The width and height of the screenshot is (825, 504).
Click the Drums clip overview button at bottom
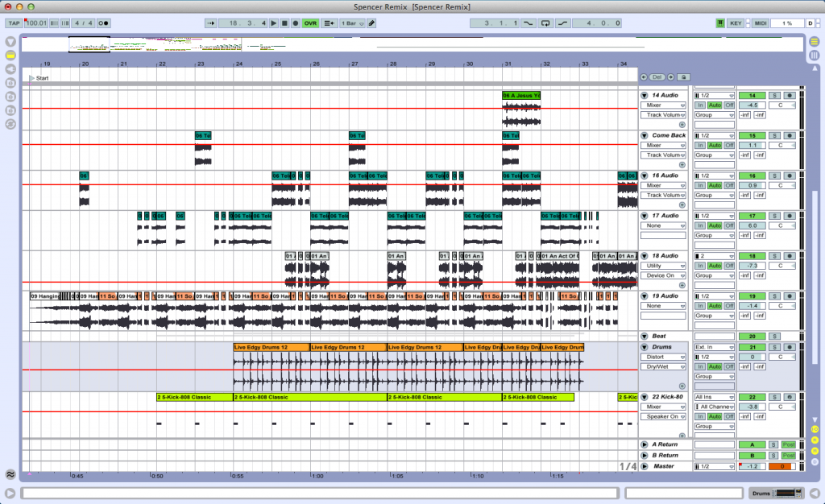[x=776, y=493]
